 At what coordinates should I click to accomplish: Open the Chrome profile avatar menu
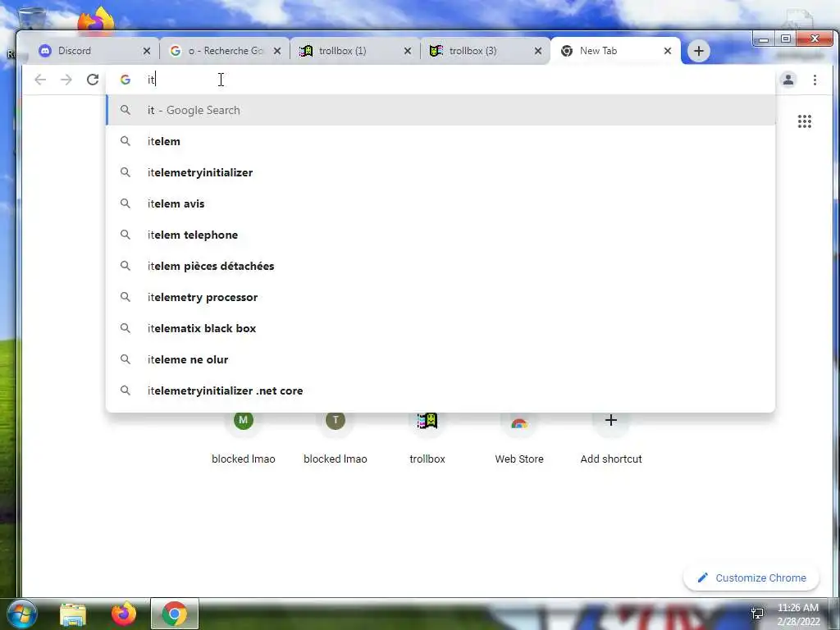point(788,80)
